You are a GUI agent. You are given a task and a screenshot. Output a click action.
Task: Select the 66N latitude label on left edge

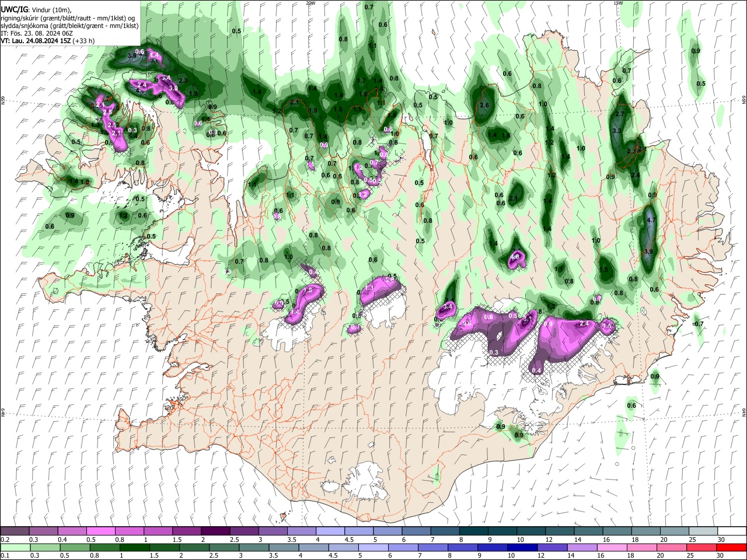point(3,101)
